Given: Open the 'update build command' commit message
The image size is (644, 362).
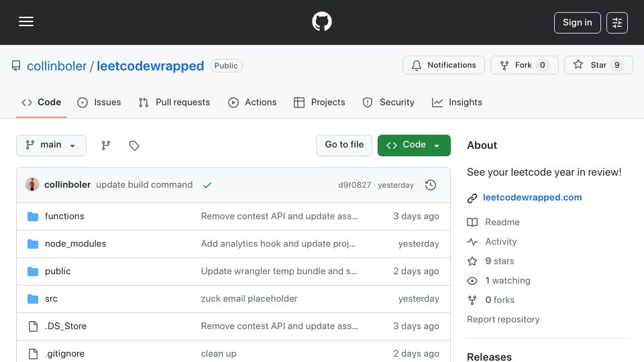Looking at the screenshot, I should [x=144, y=185].
